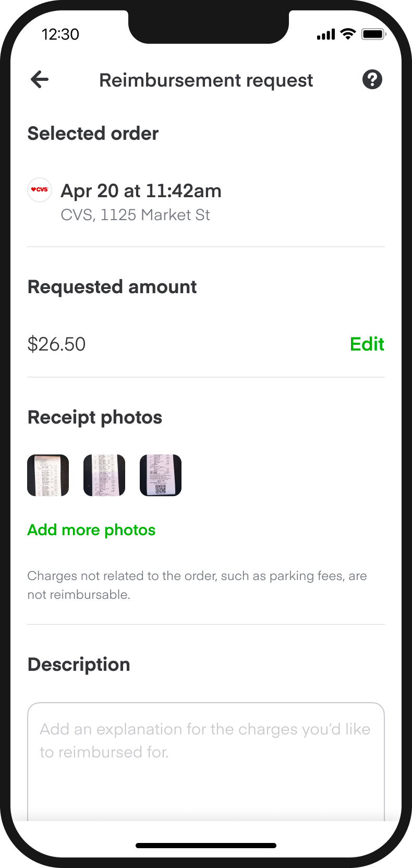This screenshot has height=868, width=412.
Task: Tap Add more photos
Action: [91, 530]
